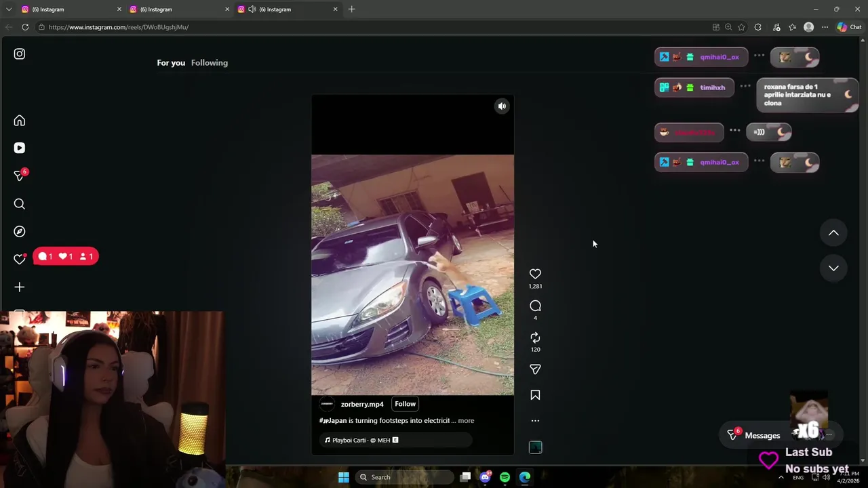Open zorberry.mp4 profile avatar

[x=327, y=404]
